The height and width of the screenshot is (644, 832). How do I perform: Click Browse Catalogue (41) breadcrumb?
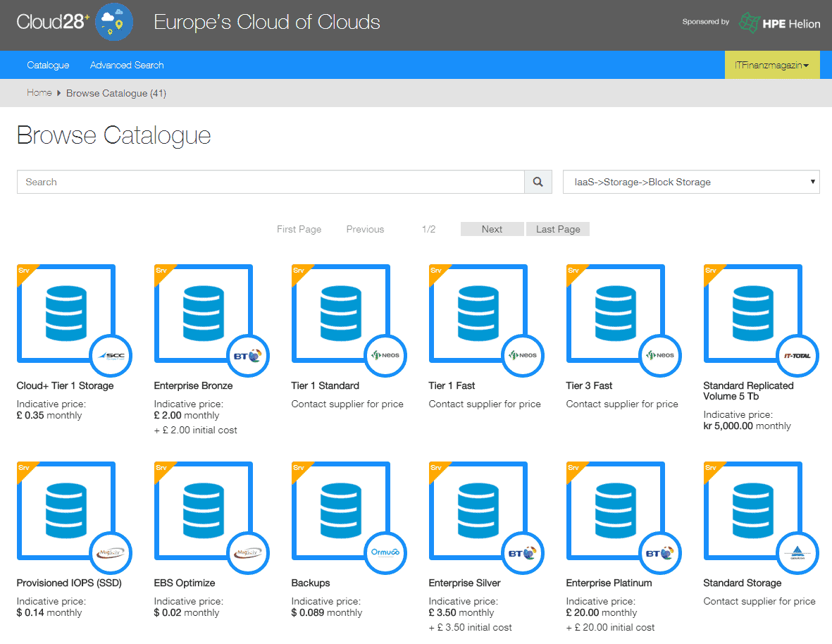(x=116, y=94)
